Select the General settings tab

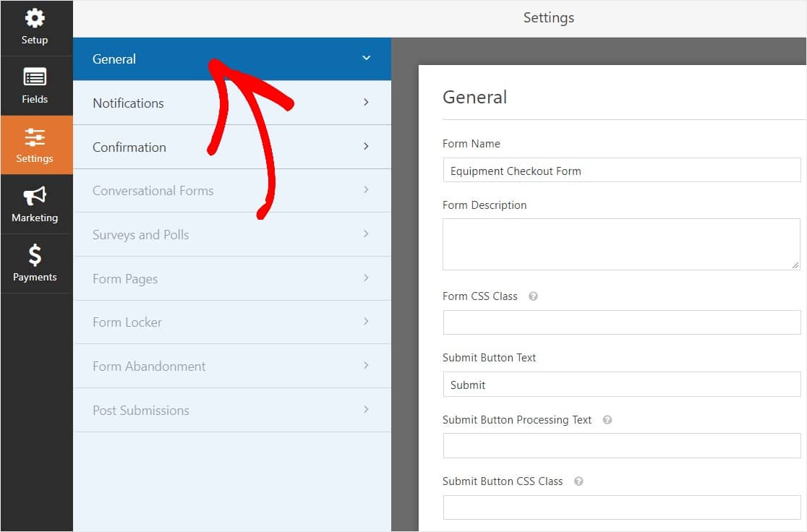232,59
